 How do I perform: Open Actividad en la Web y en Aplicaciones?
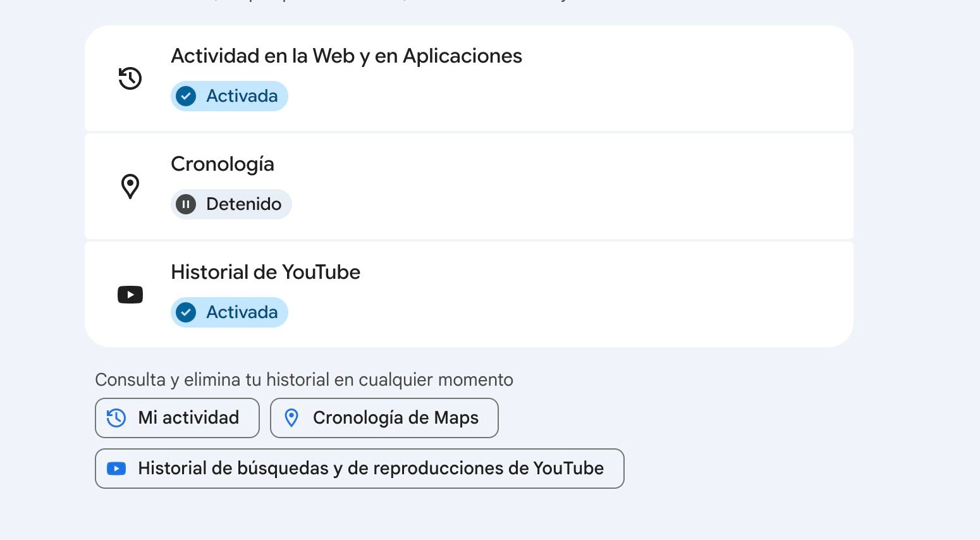346,56
